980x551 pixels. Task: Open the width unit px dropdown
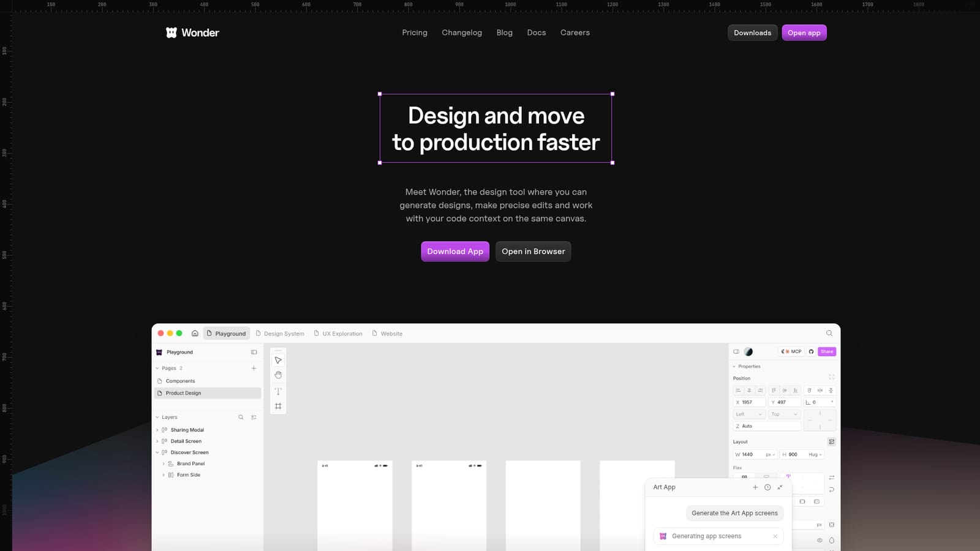pos(771,454)
